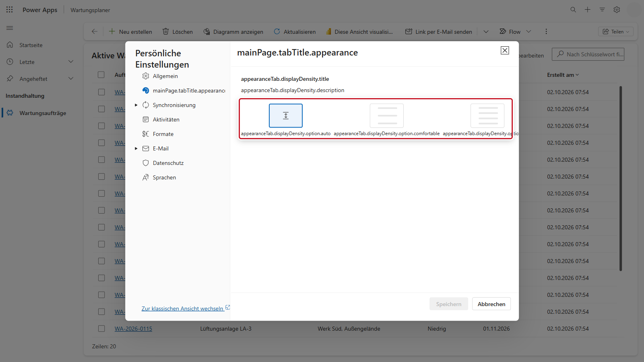Viewport: 644px width, 362px height.
Task: Open the app launcher waffle icon
Action: point(10,10)
